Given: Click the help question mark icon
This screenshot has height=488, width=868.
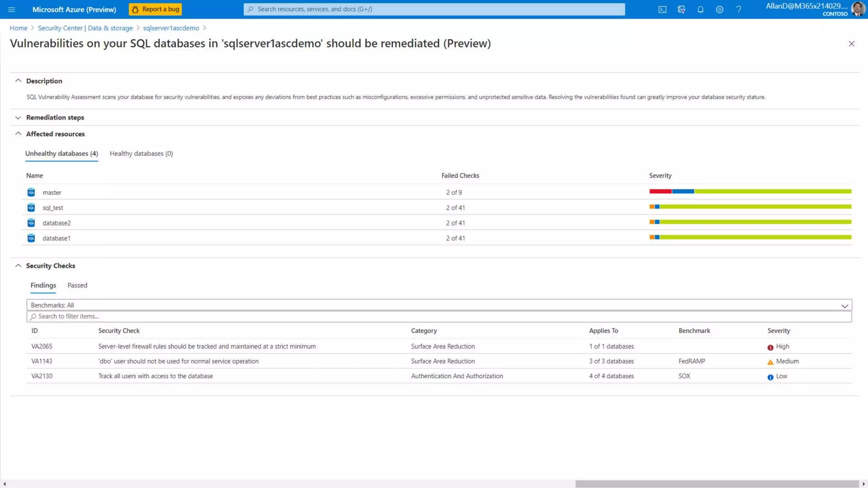Looking at the screenshot, I should [738, 9].
